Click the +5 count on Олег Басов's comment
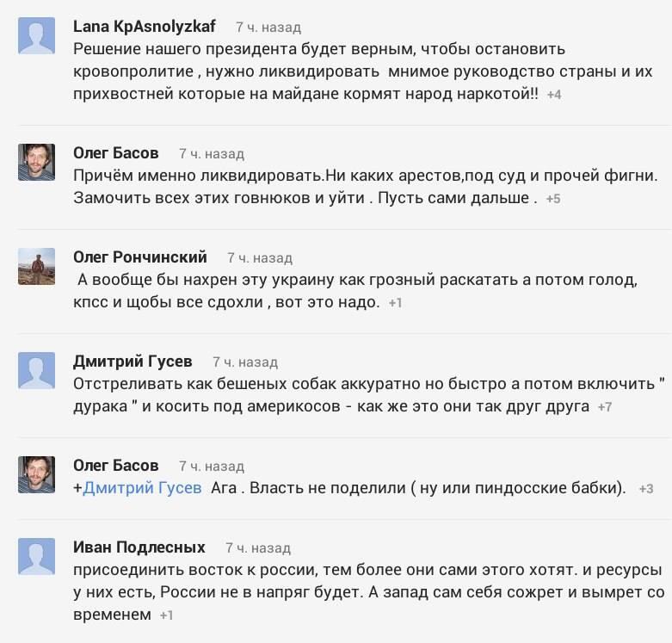This screenshot has height=643, width=672. click(x=553, y=199)
